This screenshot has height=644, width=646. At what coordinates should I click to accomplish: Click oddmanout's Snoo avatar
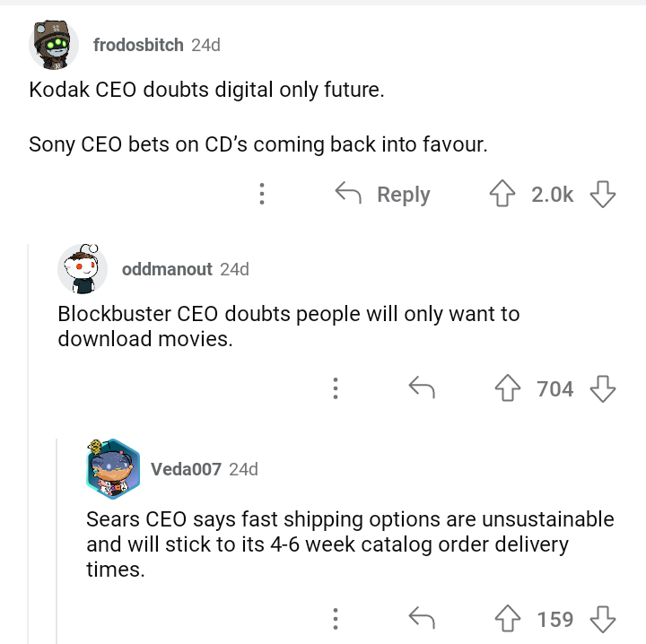83,269
